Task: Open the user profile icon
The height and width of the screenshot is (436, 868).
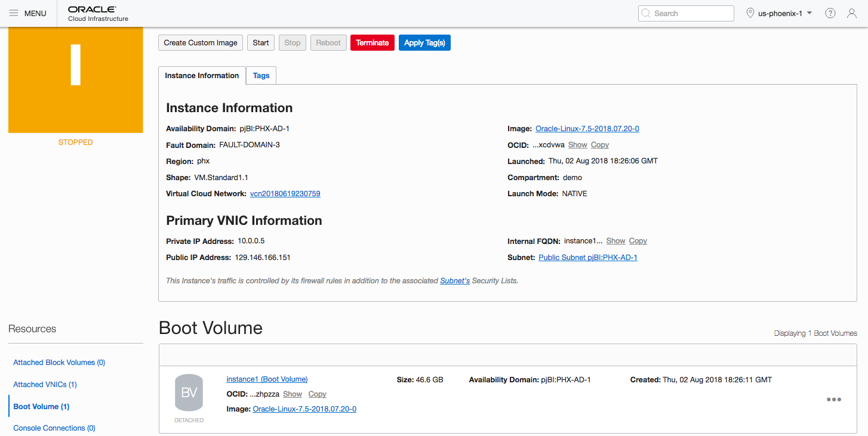Action: (852, 13)
